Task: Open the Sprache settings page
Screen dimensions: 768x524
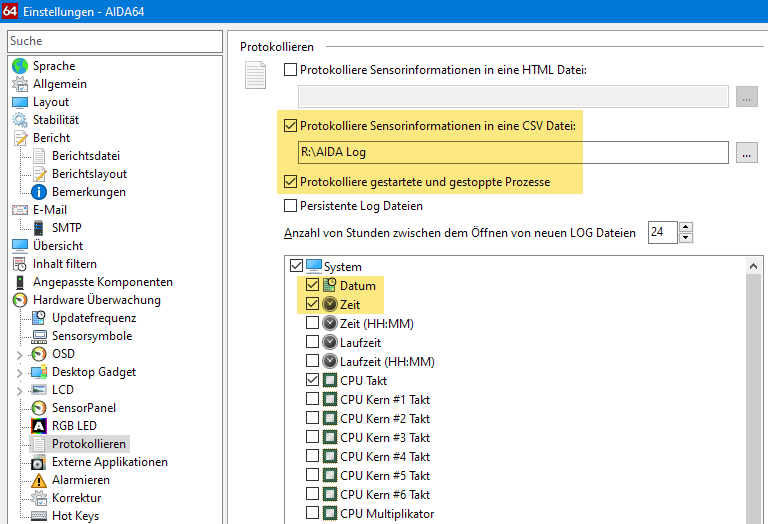Action: coord(54,66)
